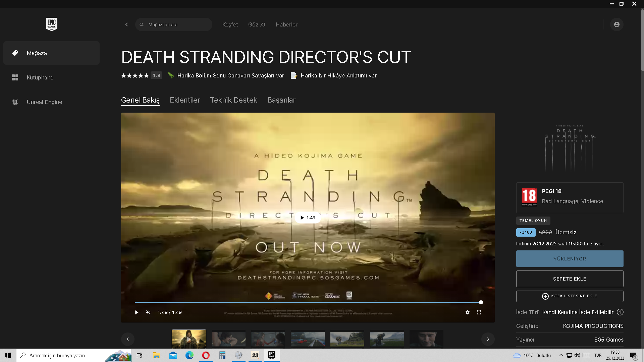
Task: Click the Epic Games logo icon
Action: point(51,24)
